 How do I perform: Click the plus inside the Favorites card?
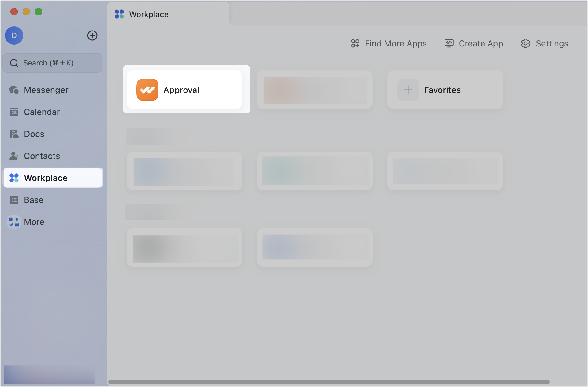click(408, 90)
